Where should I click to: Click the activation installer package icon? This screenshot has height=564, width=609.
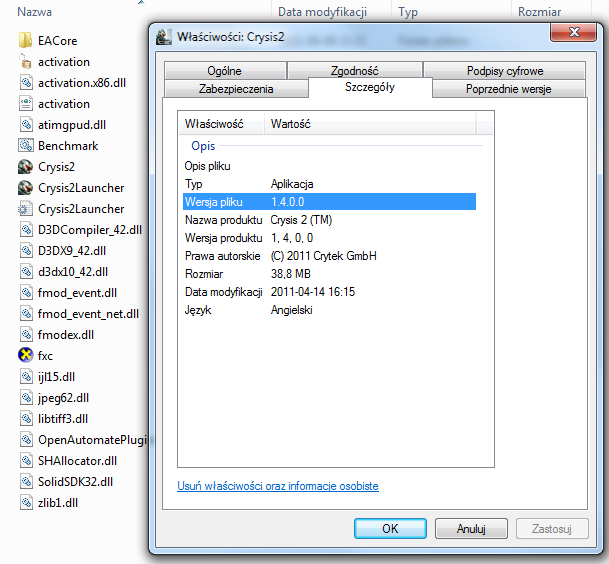click(x=25, y=61)
